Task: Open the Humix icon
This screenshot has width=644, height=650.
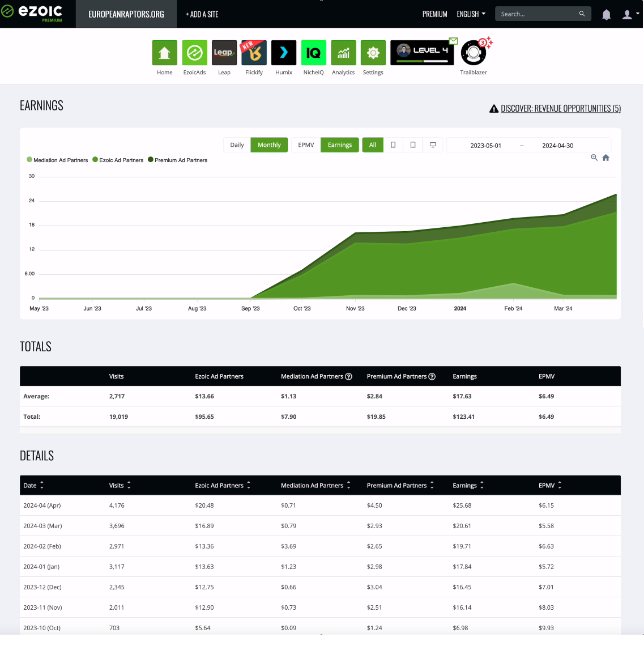Action: pyautogui.click(x=284, y=53)
